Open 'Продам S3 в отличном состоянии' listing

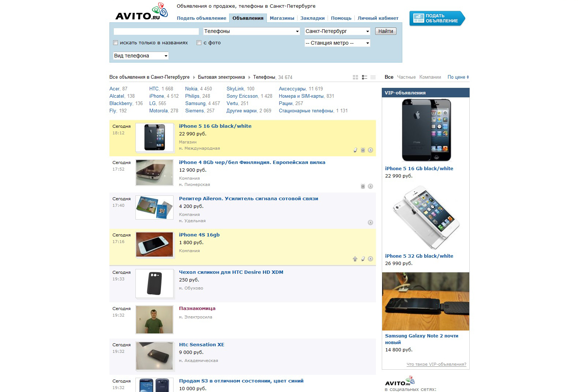pos(241,381)
